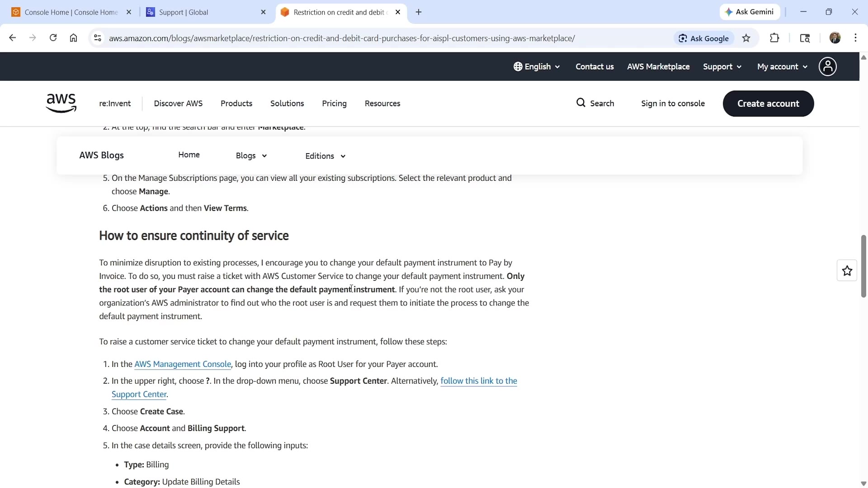Viewport: 868px width, 488px height.
Task: Click Create account button
Action: coord(768,103)
